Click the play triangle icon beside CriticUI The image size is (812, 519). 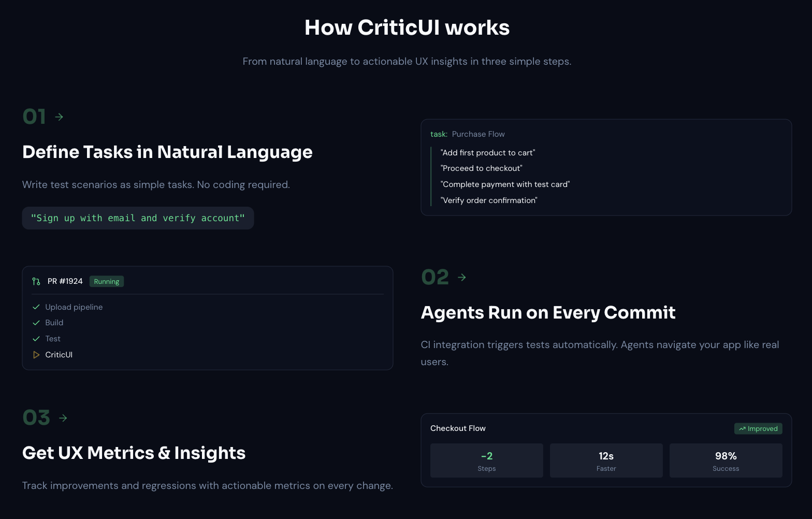coord(36,355)
